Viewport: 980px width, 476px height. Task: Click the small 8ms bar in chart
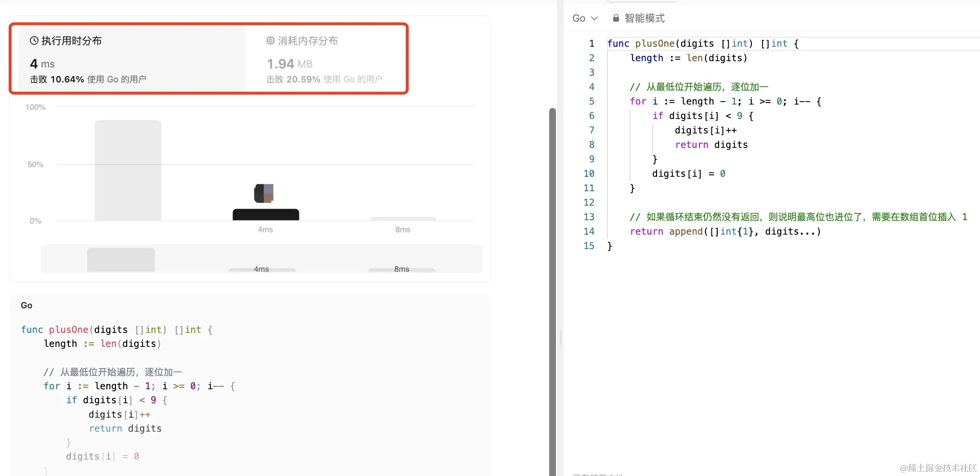click(403, 219)
